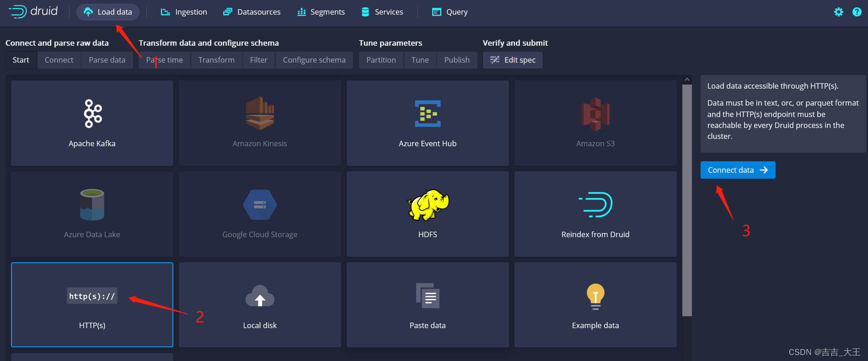Open the Load data view
Image resolution: width=868 pixels, height=361 pixels.
pyautogui.click(x=108, y=12)
